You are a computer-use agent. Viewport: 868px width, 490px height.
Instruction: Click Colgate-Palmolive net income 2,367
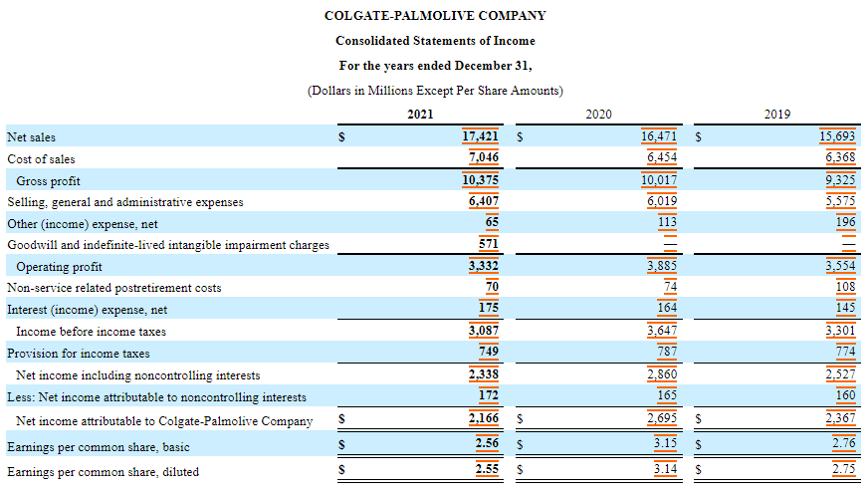point(840,418)
